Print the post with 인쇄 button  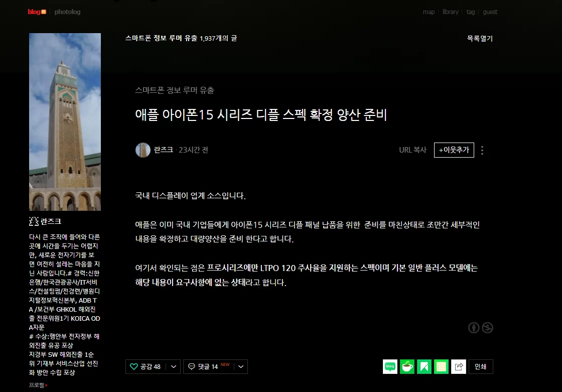[481, 366]
